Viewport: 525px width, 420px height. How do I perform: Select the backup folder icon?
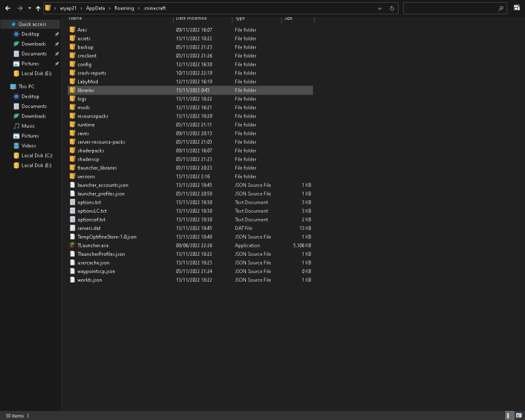(72, 47)
